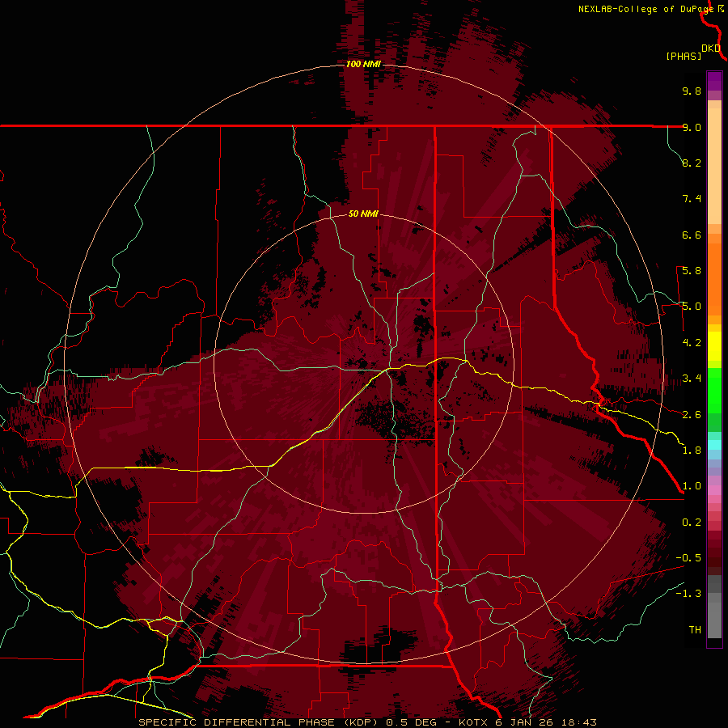Screen dimensions: 728x728
Task: Click the 1.0 value on the scale
Action: (x=692, y=486)
